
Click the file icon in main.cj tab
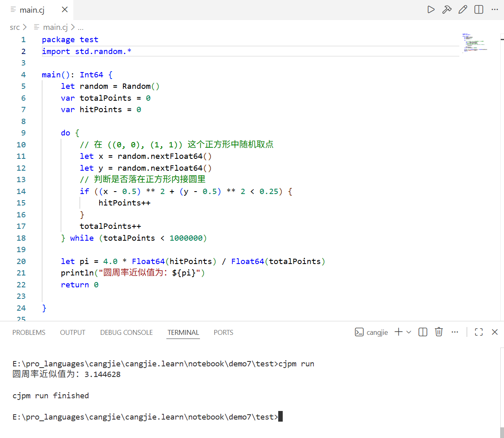coord(13,9)
